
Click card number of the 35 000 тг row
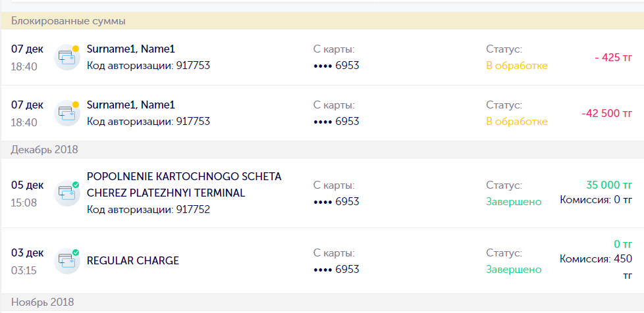336,201
